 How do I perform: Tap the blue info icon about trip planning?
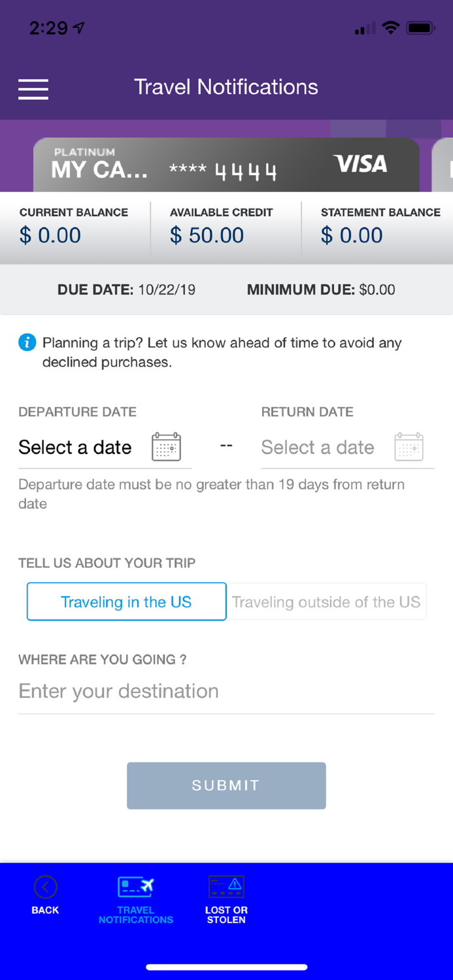27,342
